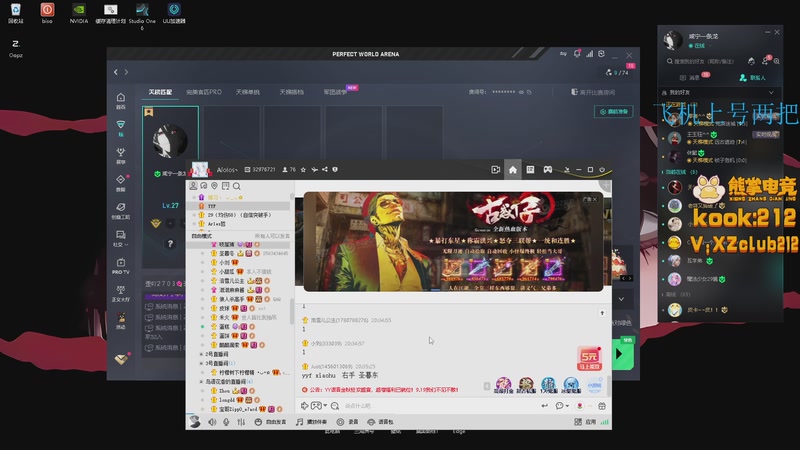
Task: Click 自由发言 free speech mode button
Action: click(x=271, y=422)
